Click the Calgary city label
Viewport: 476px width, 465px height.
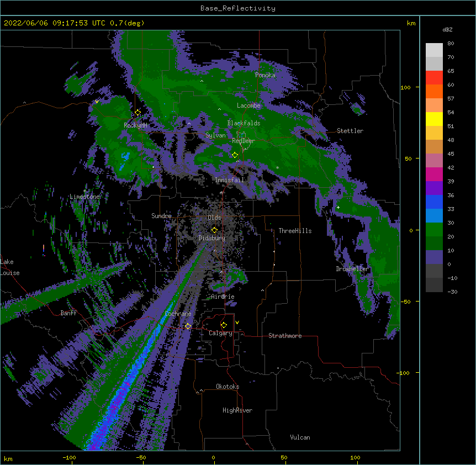pos(220,333)
